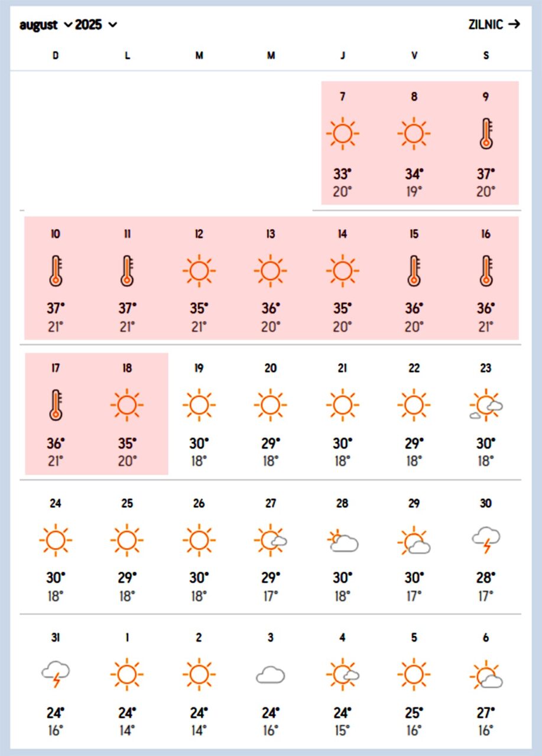Select the partly cloudy icon on day 23
The width and height of the screenshot is (542, 756).
tap(486, 406)
